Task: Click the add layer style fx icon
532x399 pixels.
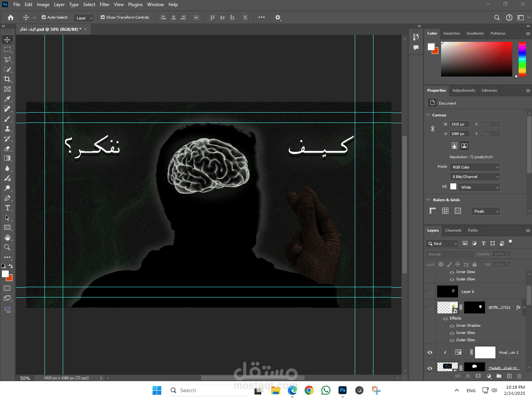Action: pos(468,376)
